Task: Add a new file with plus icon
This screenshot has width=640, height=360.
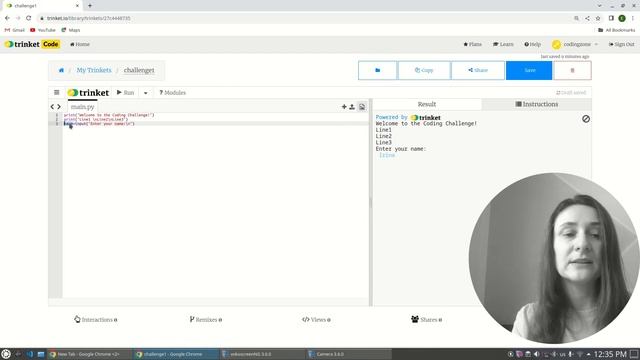Action: pyautogui.click(x=344, y=107)
